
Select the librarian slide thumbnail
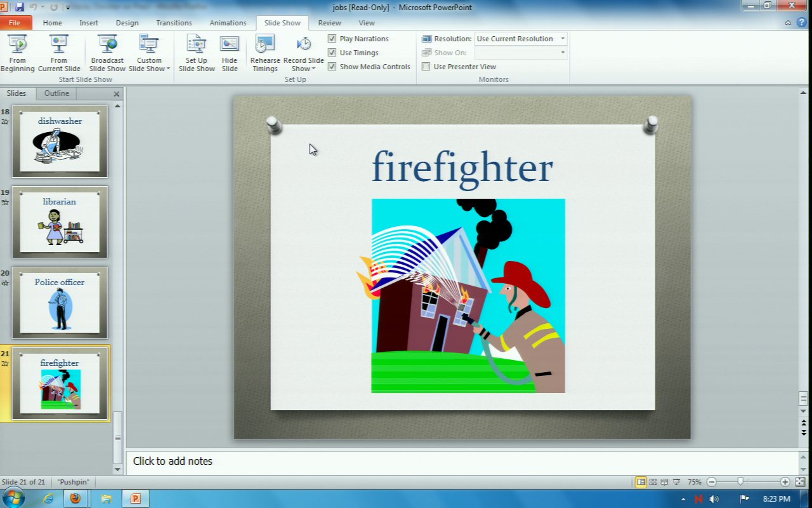coord(60,222)
